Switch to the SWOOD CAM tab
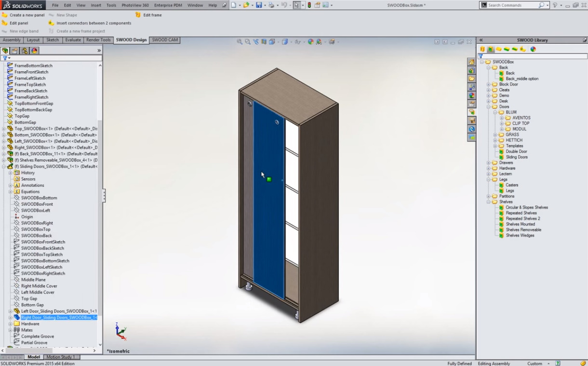The height and width of the screenshot is (366, 588). click(165, 40)
